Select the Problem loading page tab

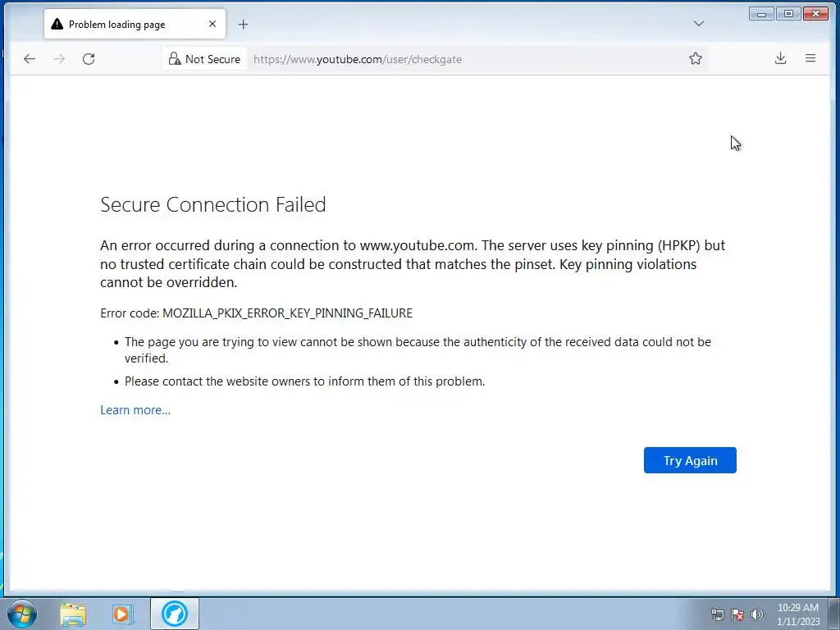coord(135,24)
